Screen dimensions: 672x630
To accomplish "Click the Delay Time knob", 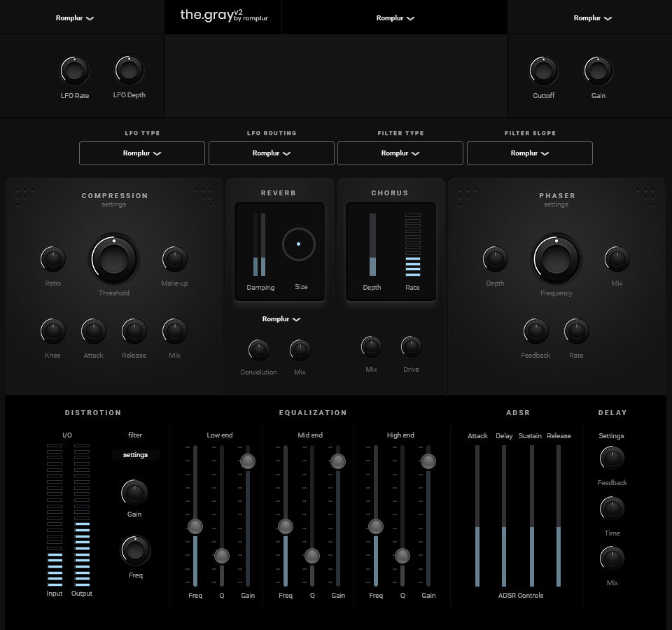I will (x=612, y=508).
